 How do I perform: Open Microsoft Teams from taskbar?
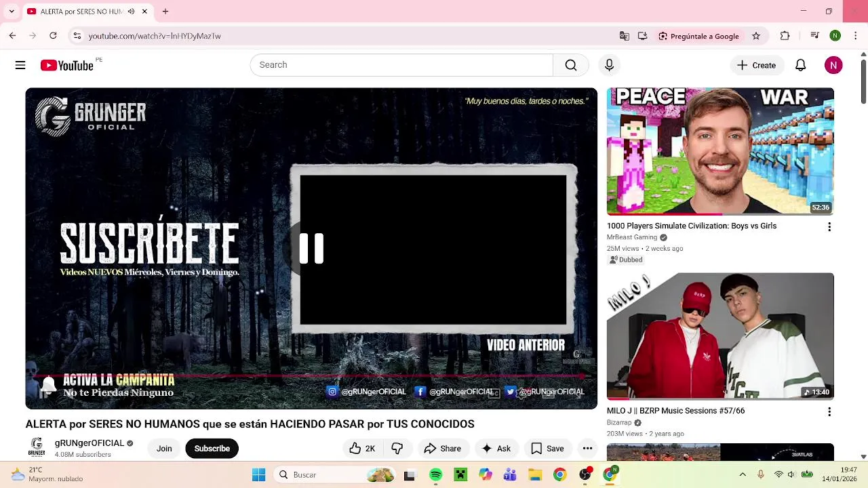click(x=510, y=475)
